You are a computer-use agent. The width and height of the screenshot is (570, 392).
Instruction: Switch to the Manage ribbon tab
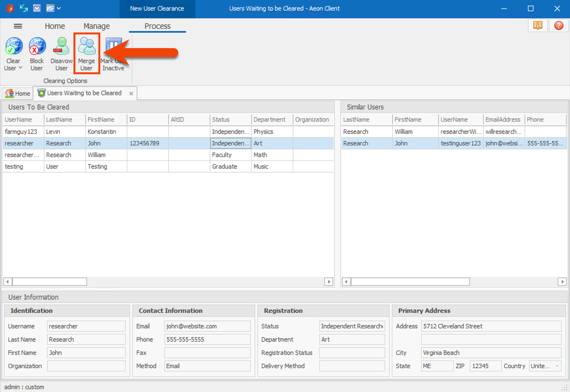tap(97, 26)
